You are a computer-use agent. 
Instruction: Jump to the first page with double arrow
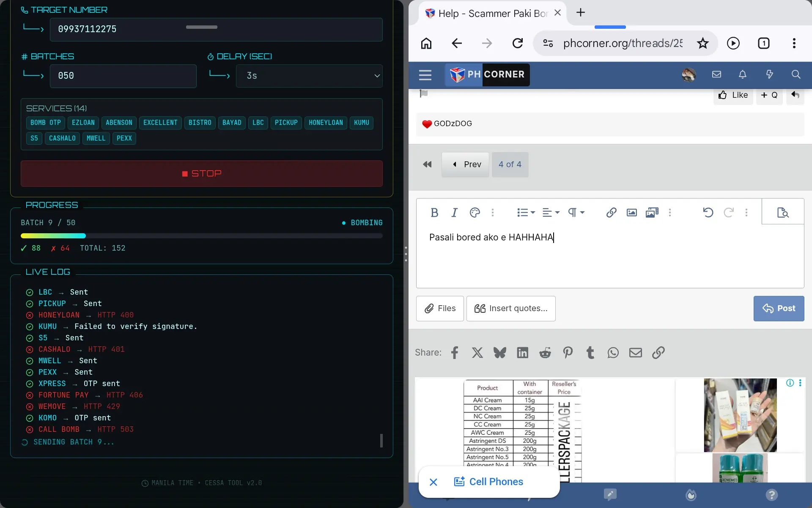(x=427, y=165)
